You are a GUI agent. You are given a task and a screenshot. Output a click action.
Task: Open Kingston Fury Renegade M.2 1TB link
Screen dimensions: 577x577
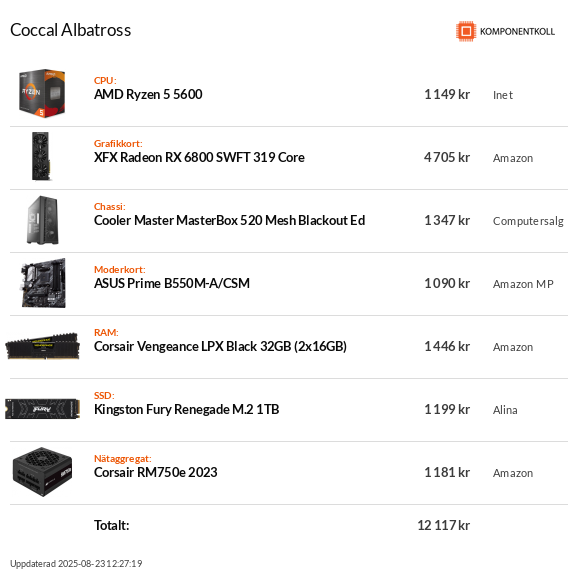click(x=187, y=409)
